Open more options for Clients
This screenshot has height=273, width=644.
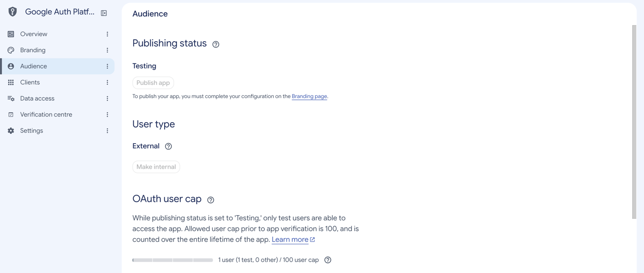pyautogui.click(x=107, y=82)
